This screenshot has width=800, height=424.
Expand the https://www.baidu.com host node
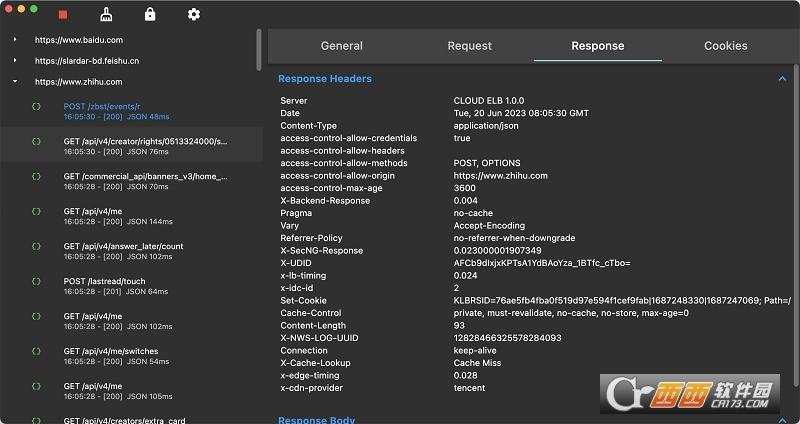15,39
